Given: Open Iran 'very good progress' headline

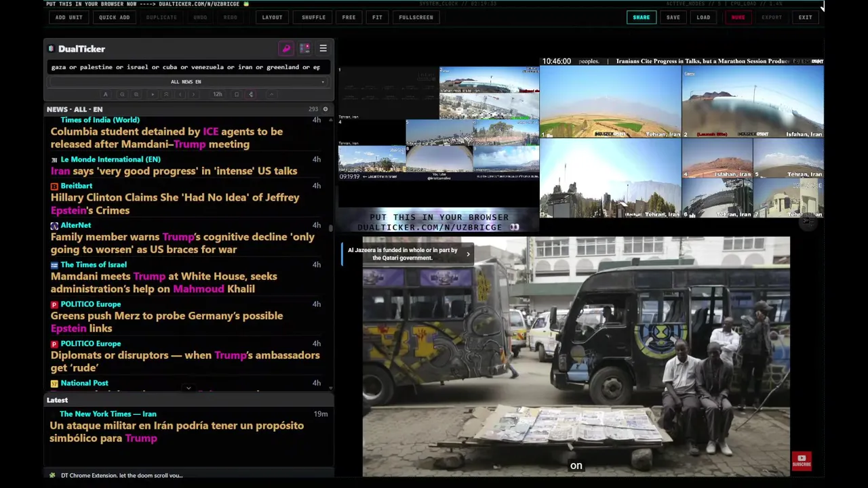Looking at the screenshot, I should click(x=174, y=171).
